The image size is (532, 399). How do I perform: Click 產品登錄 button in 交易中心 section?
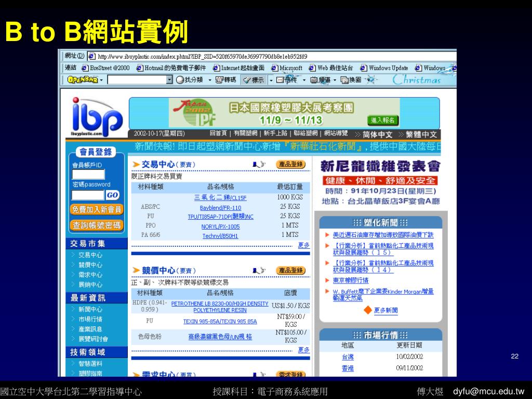click(291, 165)
